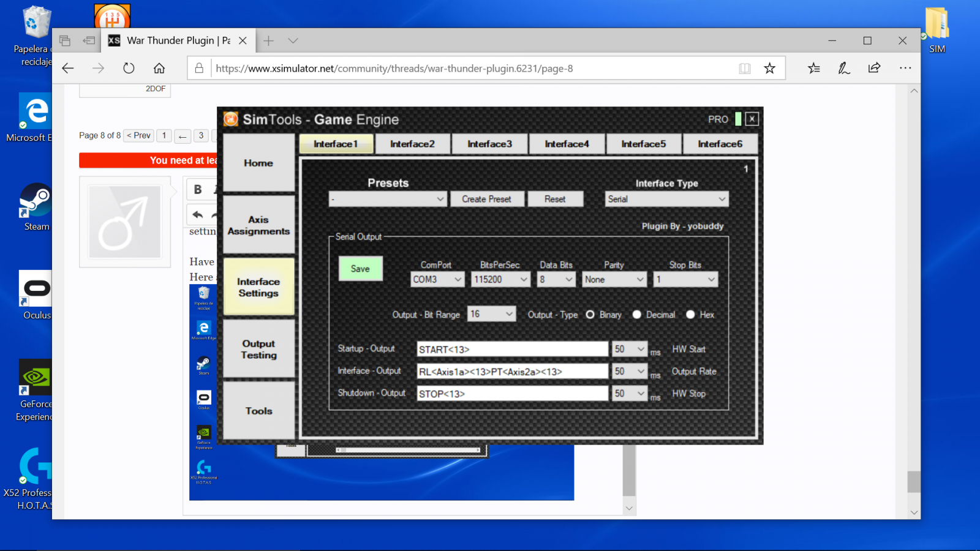Open the Presets dropdown

pos(388,199)
